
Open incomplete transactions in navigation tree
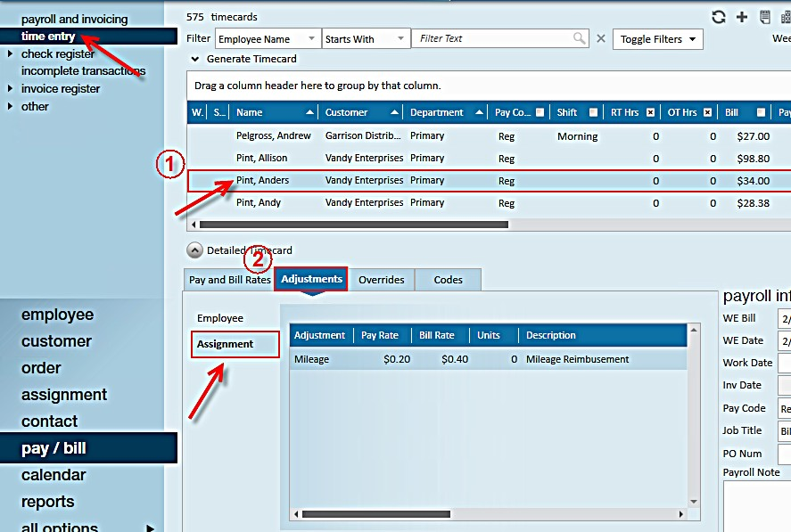click(x=83, y=70)
